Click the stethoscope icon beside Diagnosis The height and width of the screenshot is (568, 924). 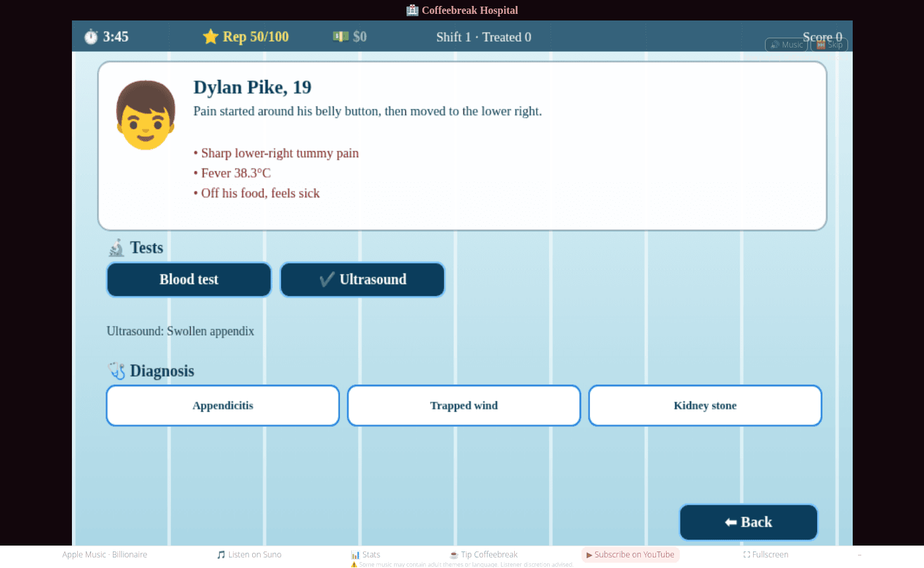pos(117,371)
